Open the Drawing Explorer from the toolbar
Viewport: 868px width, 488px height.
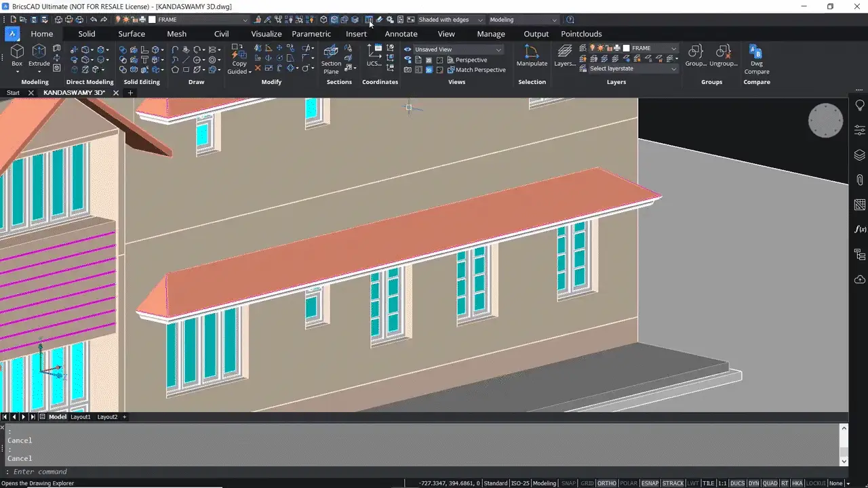(x=368, y=20)
